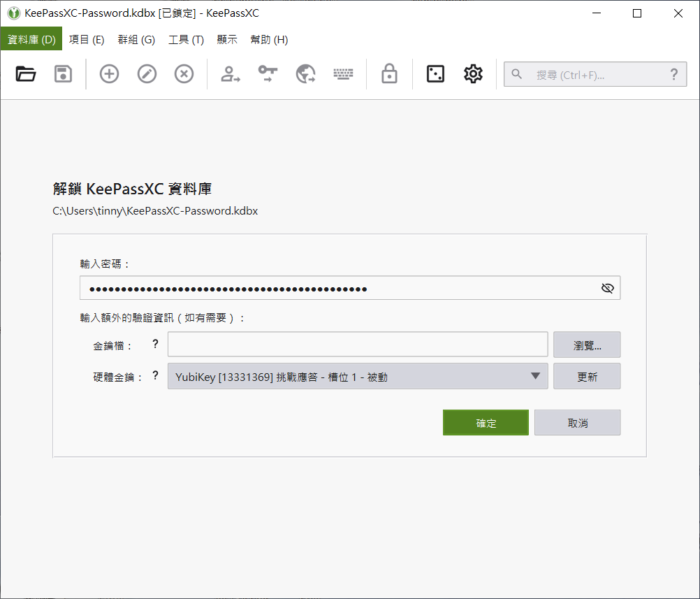700x599 pixels.
Task: Click the 搜尋 (Ctrl+F) search box
Action: (595, 74)
